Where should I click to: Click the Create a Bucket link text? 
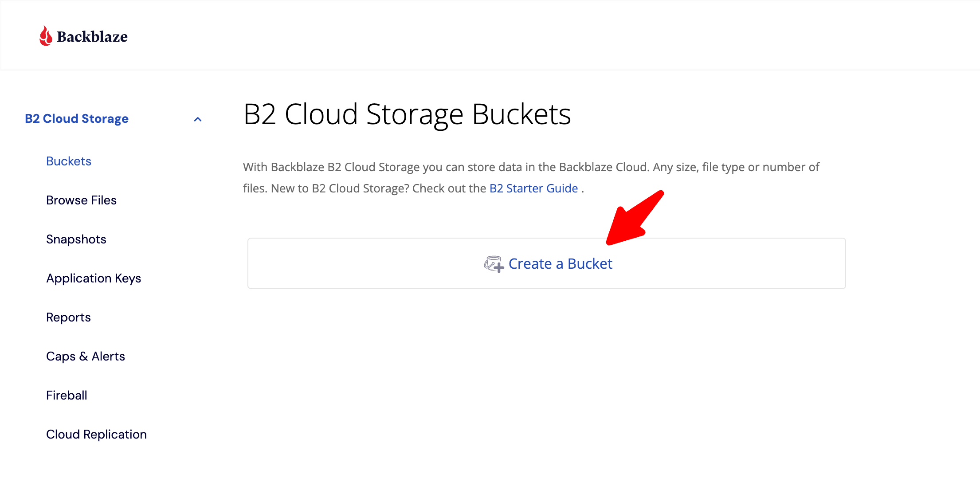pyautogui.click(x=560, y=264)
